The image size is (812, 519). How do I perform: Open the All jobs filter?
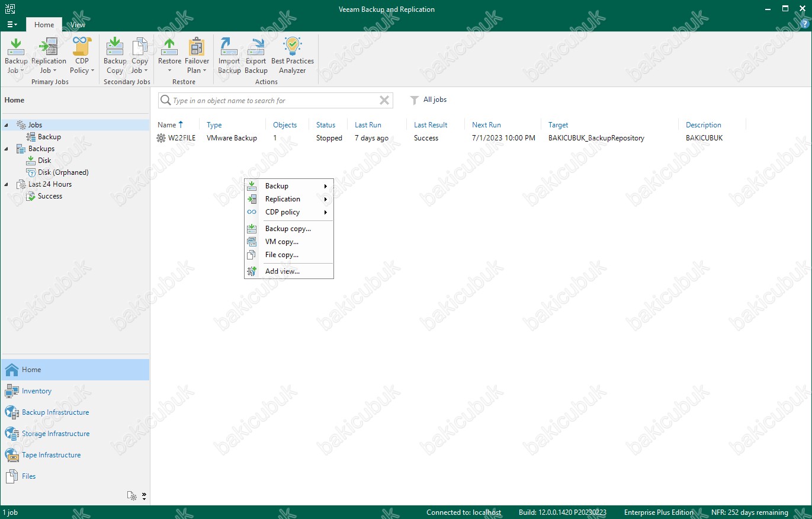point(429,100)
